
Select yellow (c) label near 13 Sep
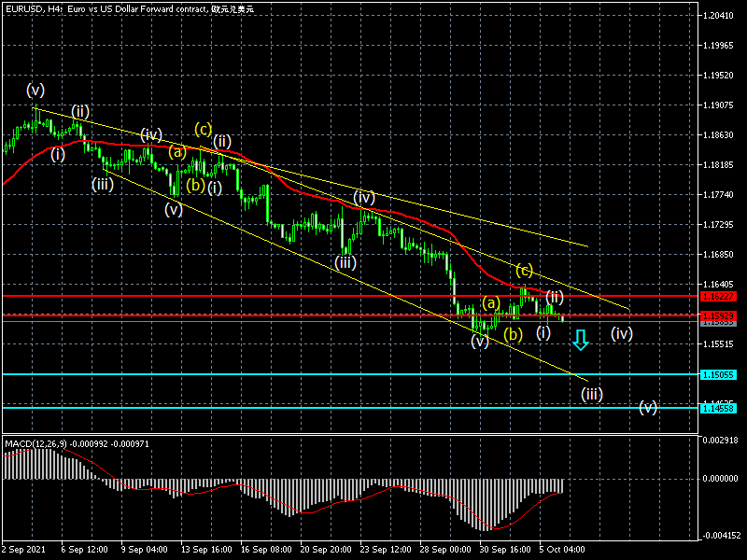click(204, 129)
